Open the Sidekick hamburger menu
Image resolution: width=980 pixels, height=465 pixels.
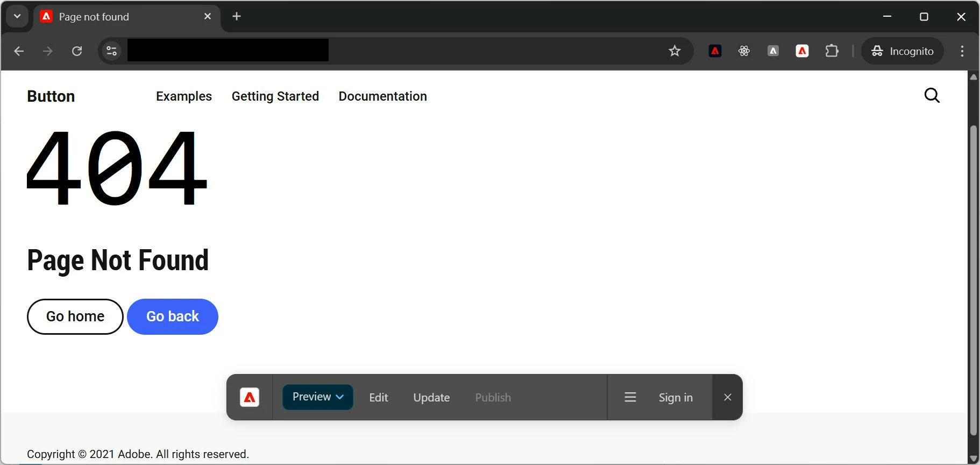click(x=630, y=397)
